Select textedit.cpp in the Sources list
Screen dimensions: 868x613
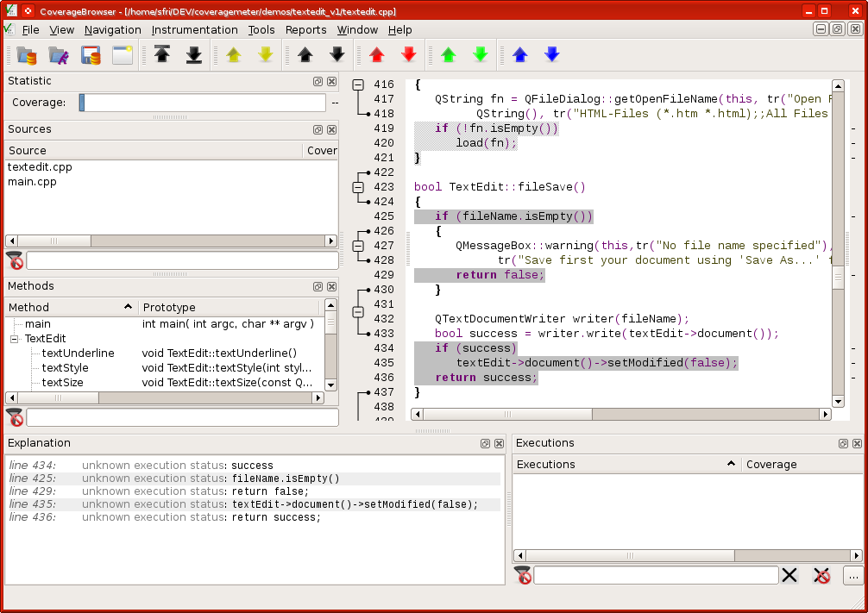(40, 167)
